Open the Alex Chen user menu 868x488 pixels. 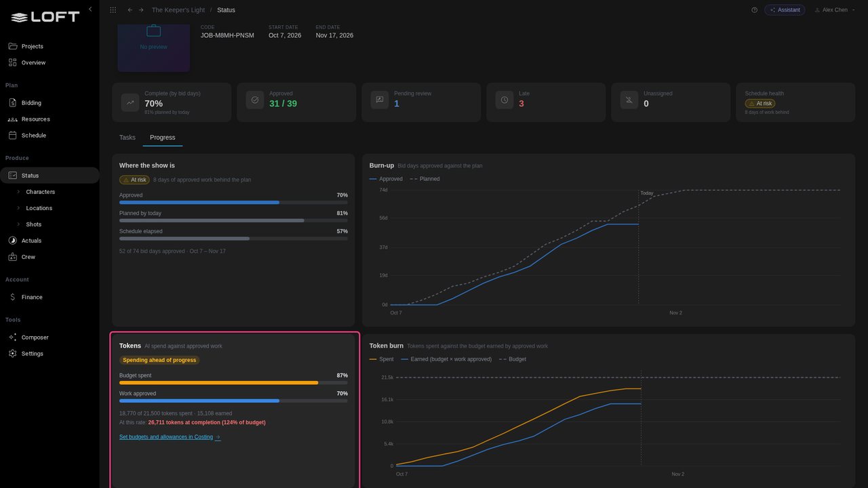coord(833,10)
